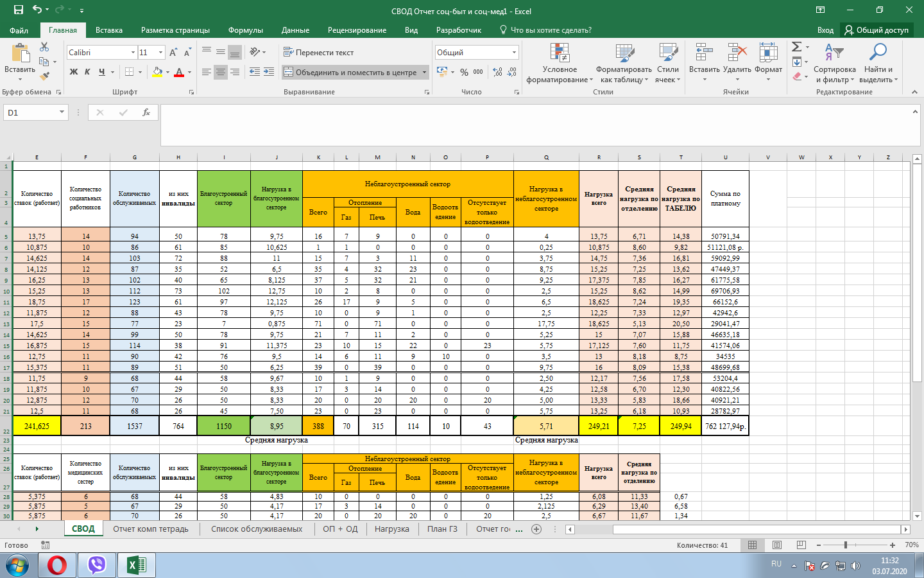
Task: Collapse the ribbon with the chevron
Action: [x=915, y=92]
